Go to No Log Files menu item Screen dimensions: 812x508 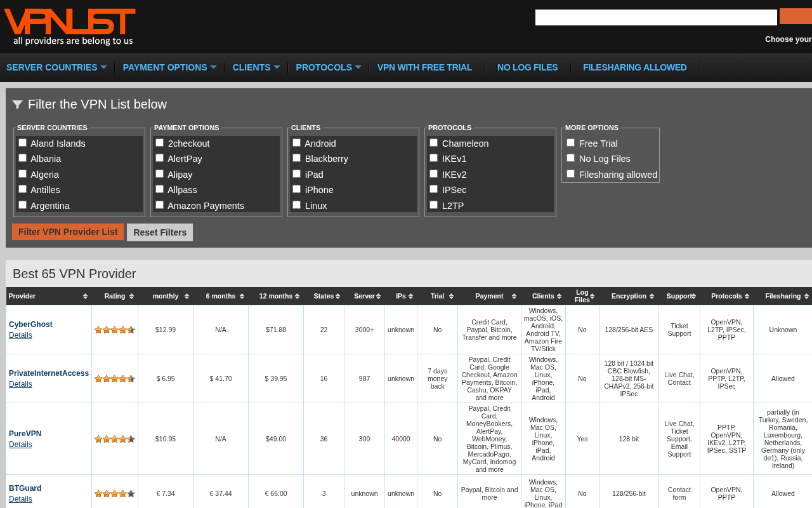(528, 67)
